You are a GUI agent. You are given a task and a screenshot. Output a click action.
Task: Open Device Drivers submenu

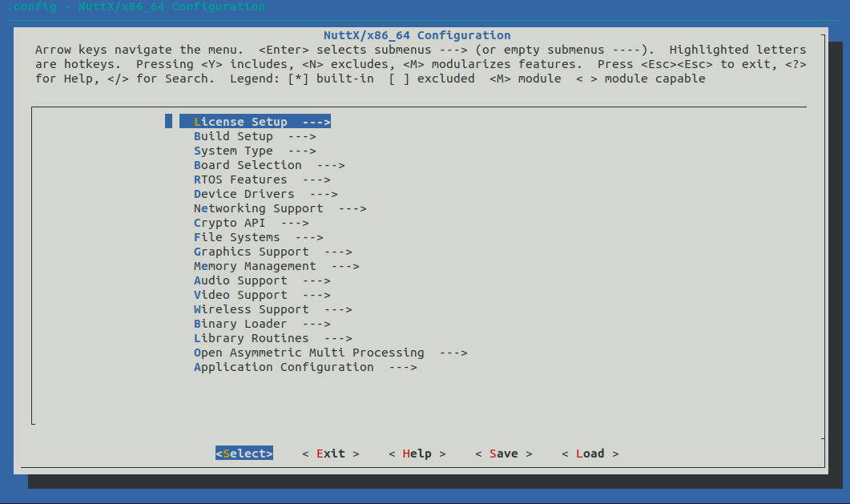coord(266,194)
